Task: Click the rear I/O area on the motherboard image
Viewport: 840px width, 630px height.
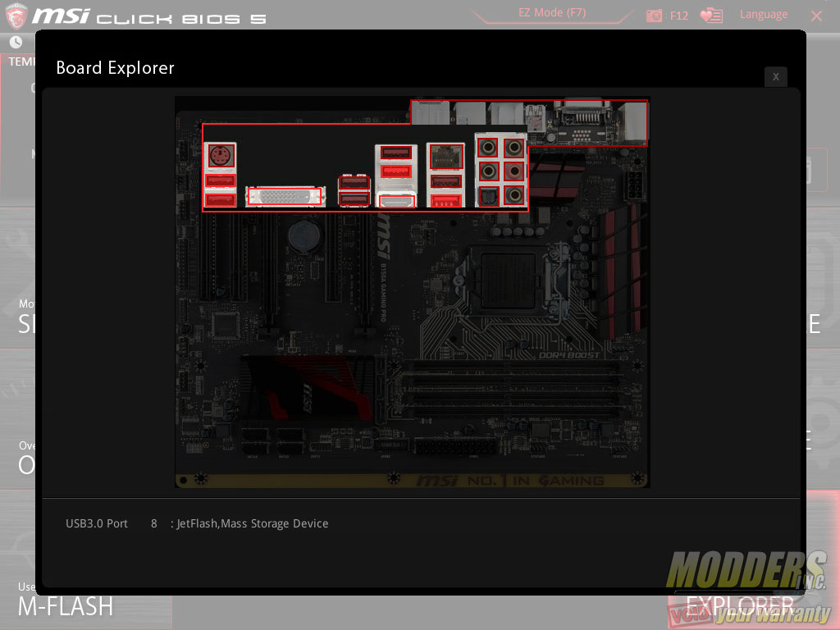Action: pos(529,122)
